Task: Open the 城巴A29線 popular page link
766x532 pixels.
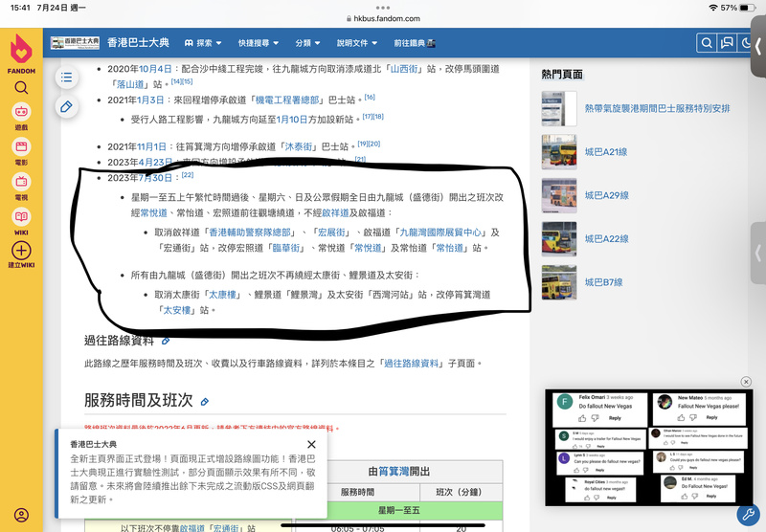Action: click(x=607, y=195)
